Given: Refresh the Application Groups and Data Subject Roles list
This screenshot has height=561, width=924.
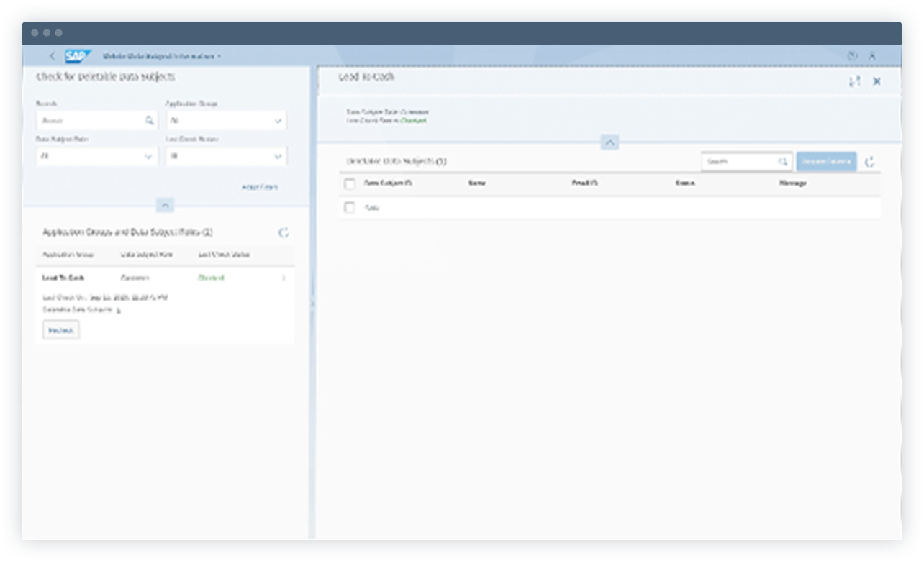Looking at the screenshot, I should (284, 232).
